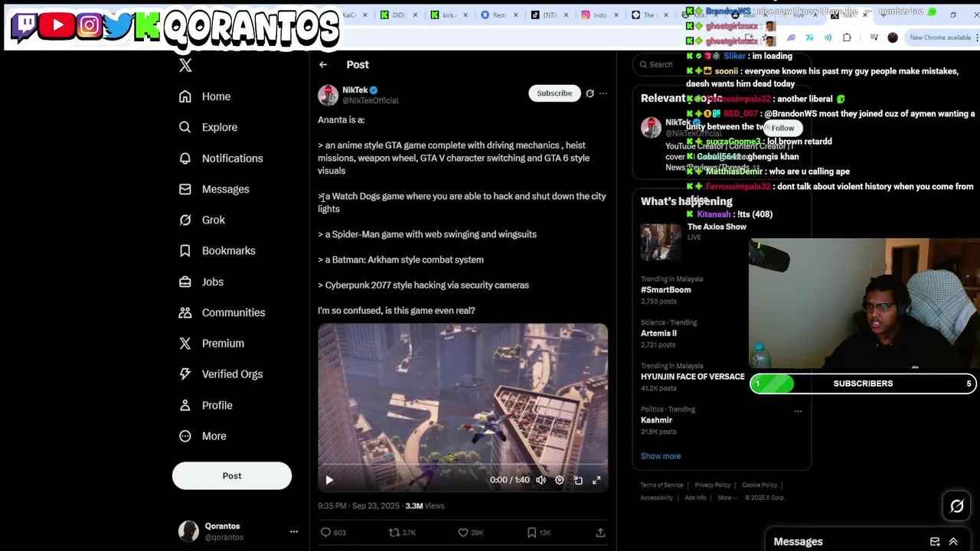Open The Axios Show live thumbnail
The image size is (980, 551).
click(x=661, y=243)
